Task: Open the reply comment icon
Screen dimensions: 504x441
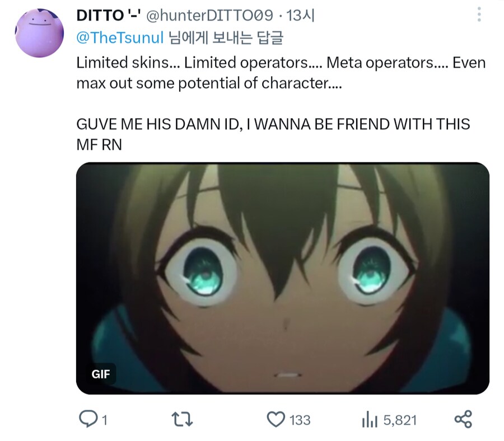Action: 88,419
